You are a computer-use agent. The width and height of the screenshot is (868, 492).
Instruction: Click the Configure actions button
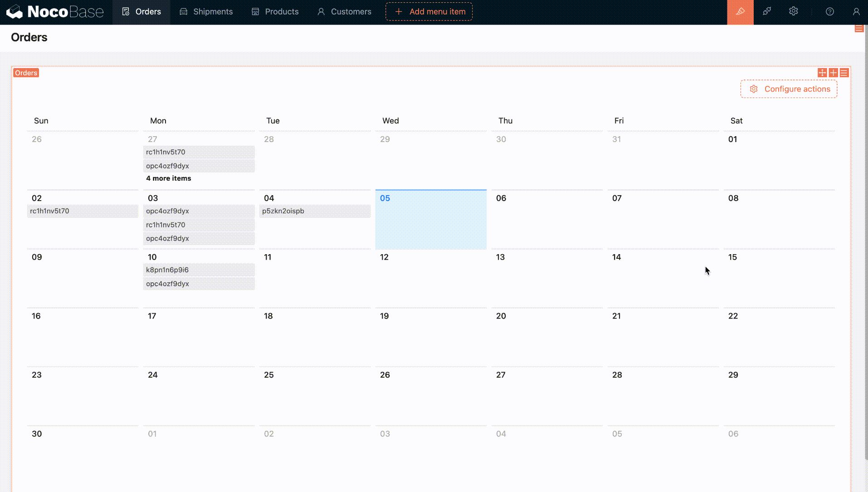pyautogui.click(x=789, y=89)
